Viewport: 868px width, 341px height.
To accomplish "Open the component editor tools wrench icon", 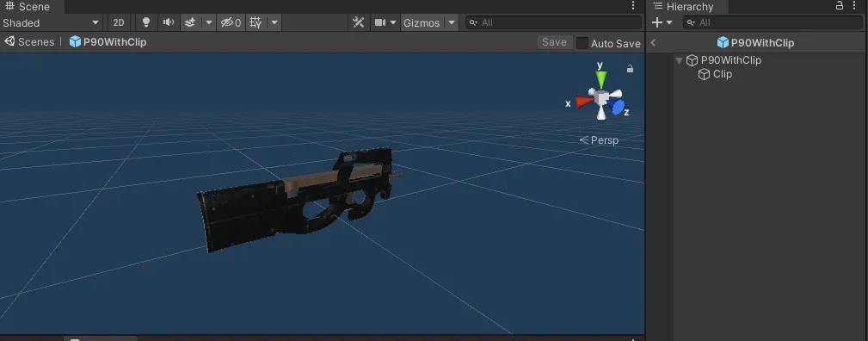I will pyautogui.click(x=359, y=22).
